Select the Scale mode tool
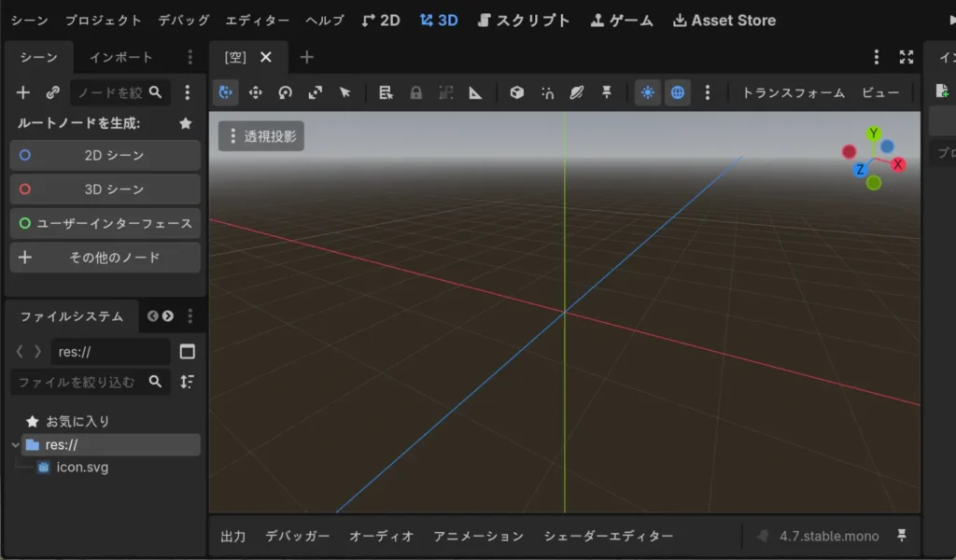Screen dimensions: 956x560 [x=316, y=92]
